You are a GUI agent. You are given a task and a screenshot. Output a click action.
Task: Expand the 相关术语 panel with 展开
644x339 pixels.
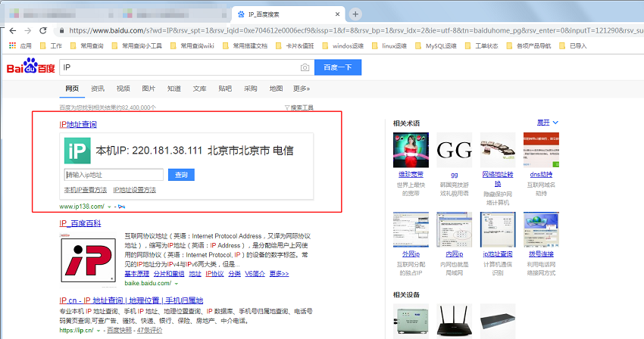(548, 123)
